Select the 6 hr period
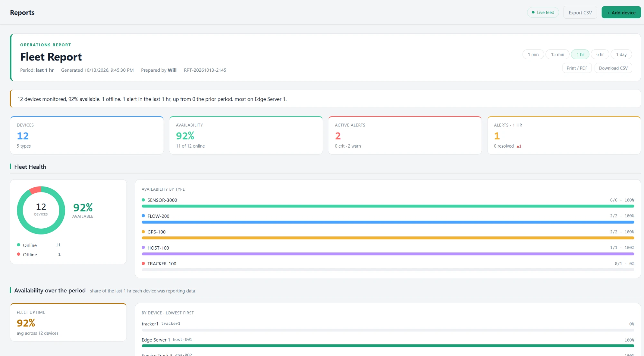This screenshot has height=356, width=644. click(600, 54)
